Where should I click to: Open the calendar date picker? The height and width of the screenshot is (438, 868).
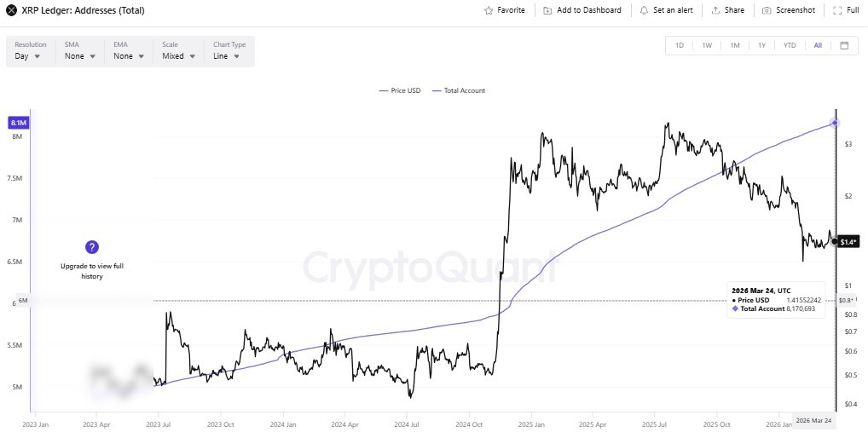pyautogui.click(x=844, y=45)
